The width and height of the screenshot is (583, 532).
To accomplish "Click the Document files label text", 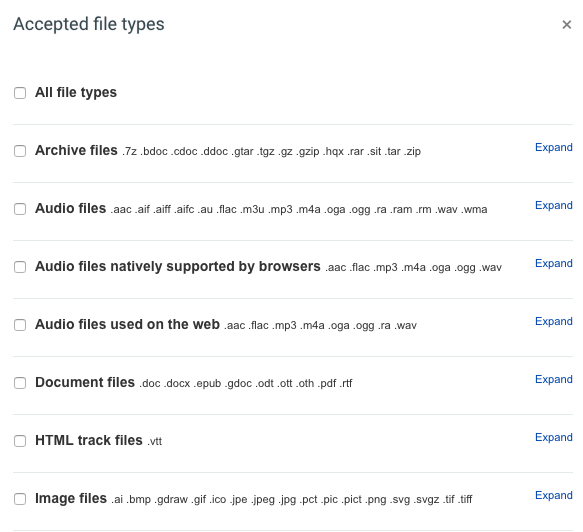I will click(x=85, y=383).
